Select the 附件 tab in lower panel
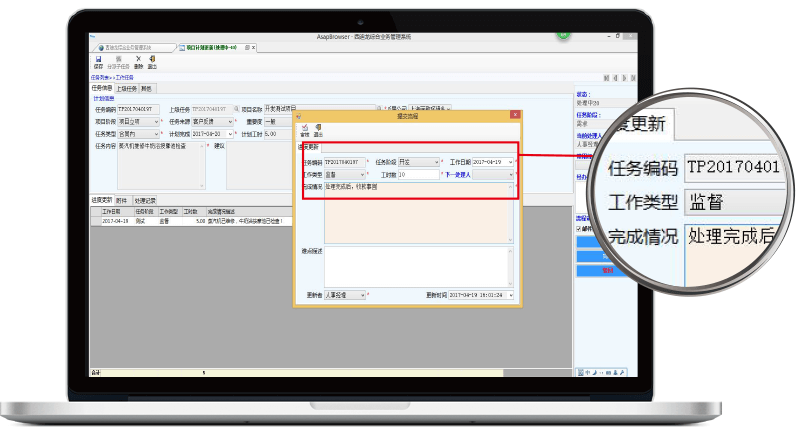The image size is (800, 434). tap(121, 201)
